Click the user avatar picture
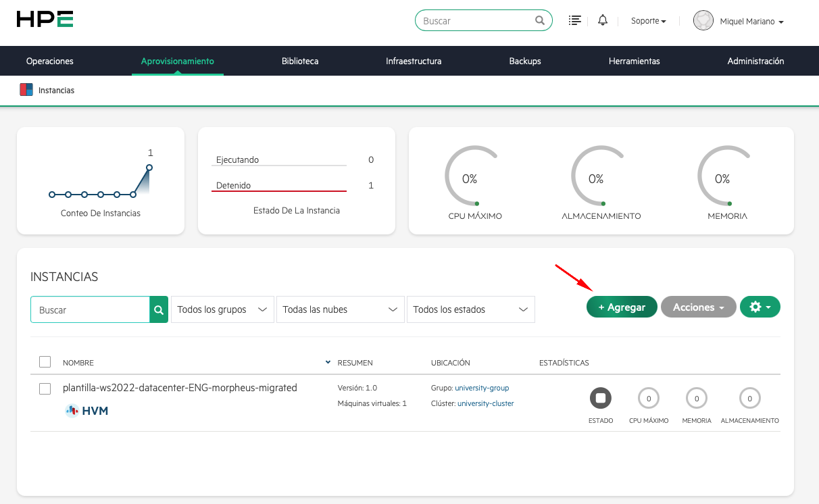 click(x=703, y=21)
